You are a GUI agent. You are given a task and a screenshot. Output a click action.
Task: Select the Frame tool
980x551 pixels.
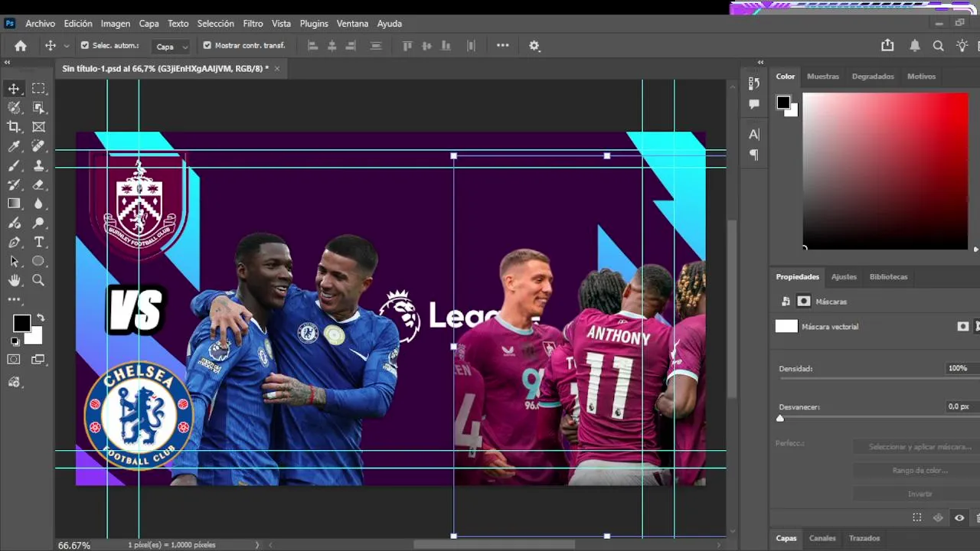tap(38, 127)
